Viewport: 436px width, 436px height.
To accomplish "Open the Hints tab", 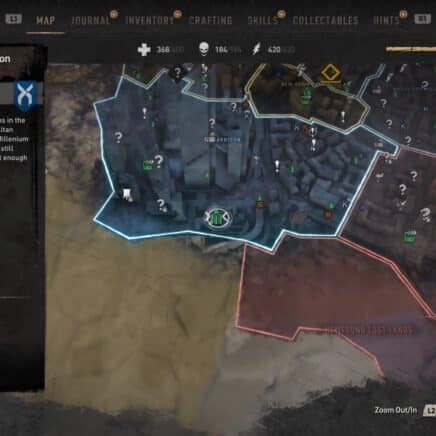I will coord(386,20).
